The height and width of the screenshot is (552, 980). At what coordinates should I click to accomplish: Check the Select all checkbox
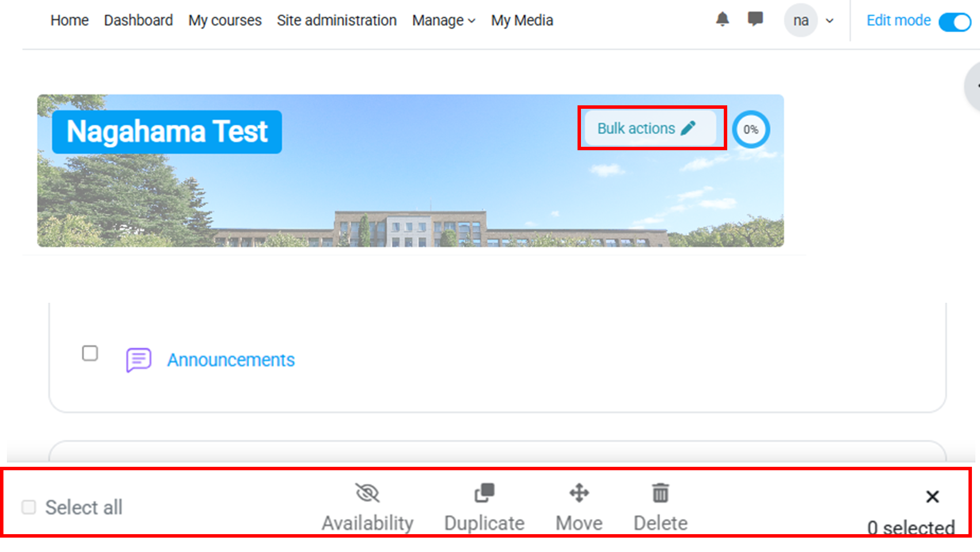pyautogui.click(x=29, y=507)
